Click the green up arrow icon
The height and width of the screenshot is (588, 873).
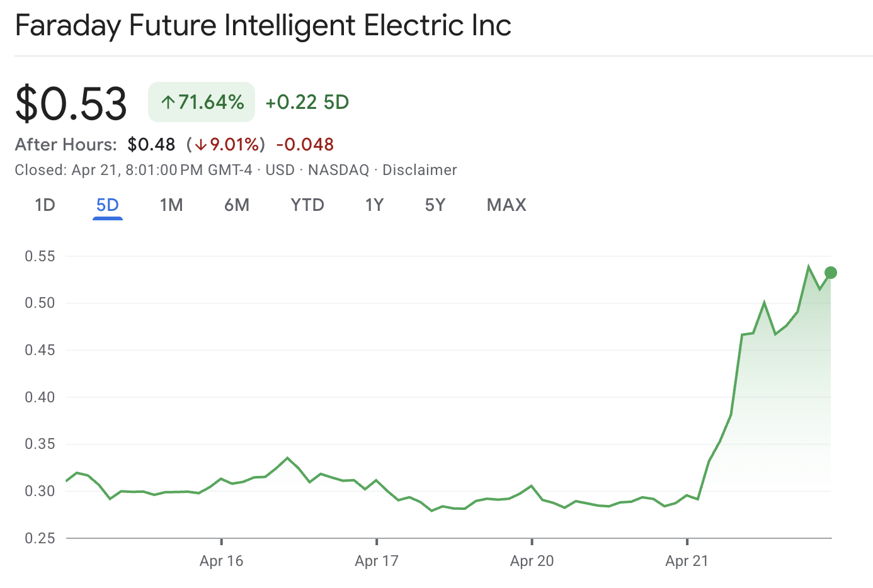[x=168, y=102]
